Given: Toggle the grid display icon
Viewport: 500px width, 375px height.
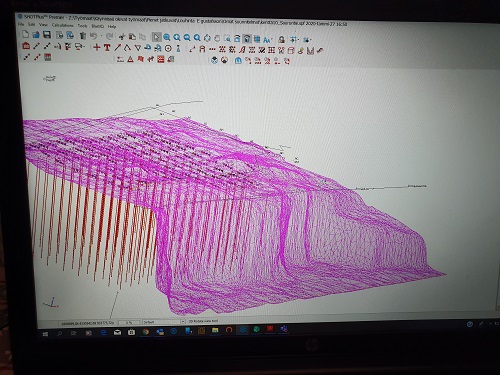Looking at the screenshot, I should click(257, 39).
